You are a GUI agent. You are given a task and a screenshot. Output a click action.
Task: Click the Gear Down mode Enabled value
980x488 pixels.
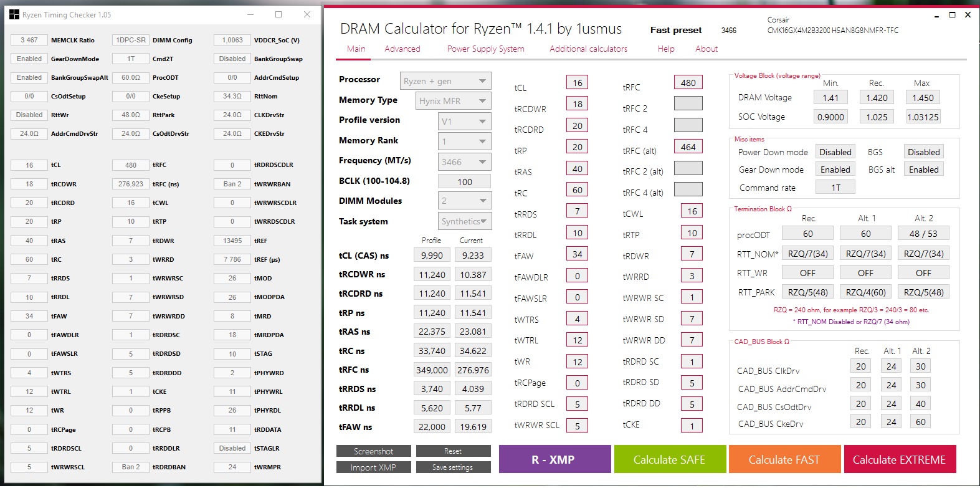tap(835, 170)
